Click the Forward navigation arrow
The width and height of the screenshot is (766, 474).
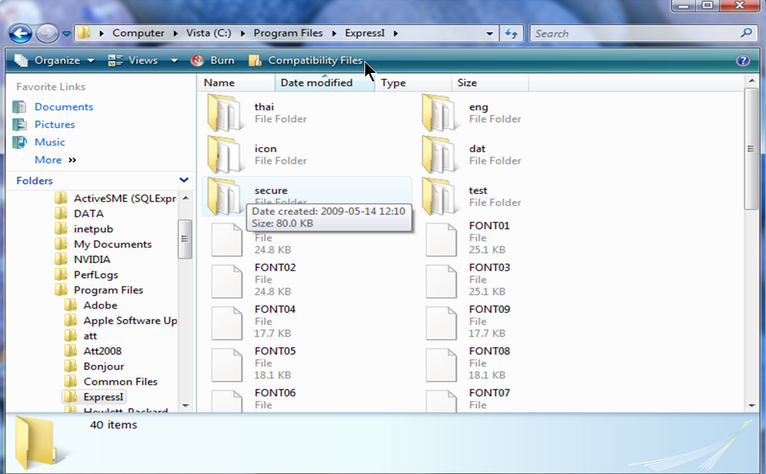pos(47,34)
